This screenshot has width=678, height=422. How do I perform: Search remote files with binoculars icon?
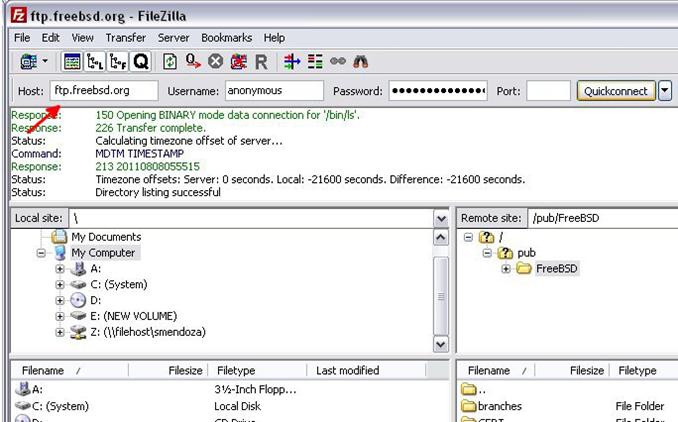(x=361, y=62)
